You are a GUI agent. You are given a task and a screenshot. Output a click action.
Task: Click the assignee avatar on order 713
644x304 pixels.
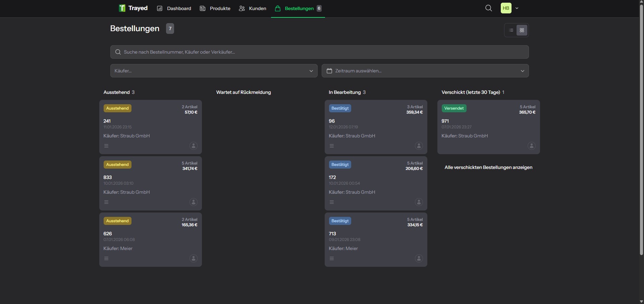coord(419,258)
